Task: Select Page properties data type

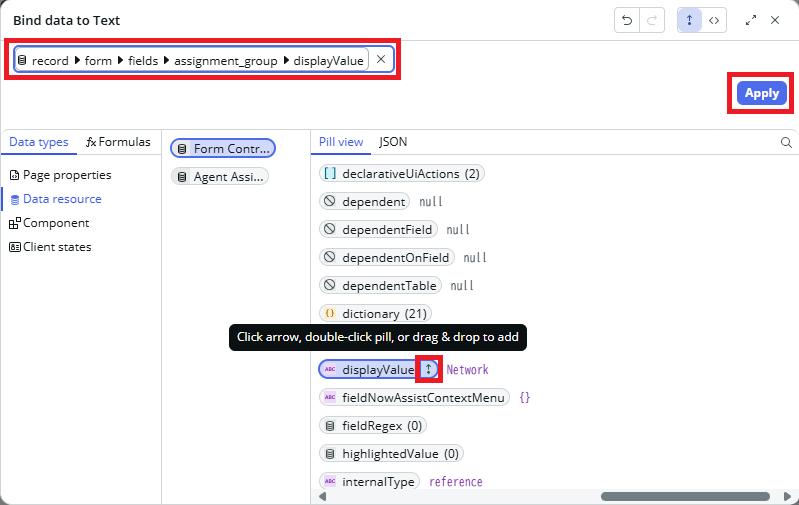Action: tap(60, 175)
